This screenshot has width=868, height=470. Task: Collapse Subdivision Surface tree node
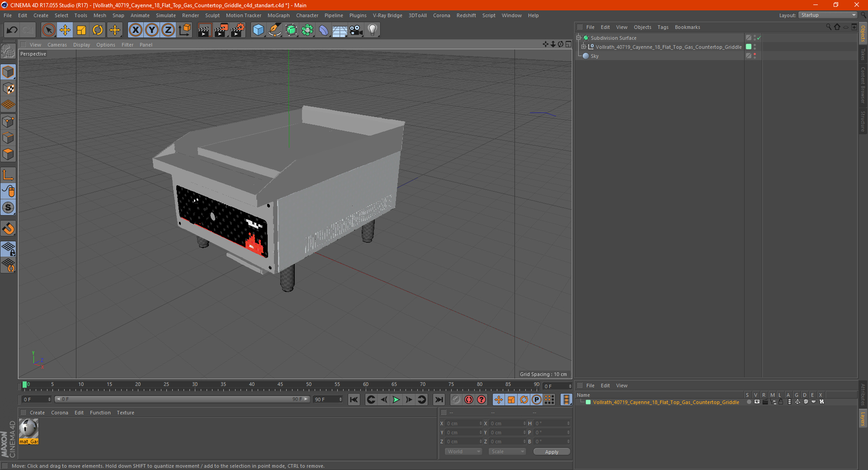tap(578, 38)
